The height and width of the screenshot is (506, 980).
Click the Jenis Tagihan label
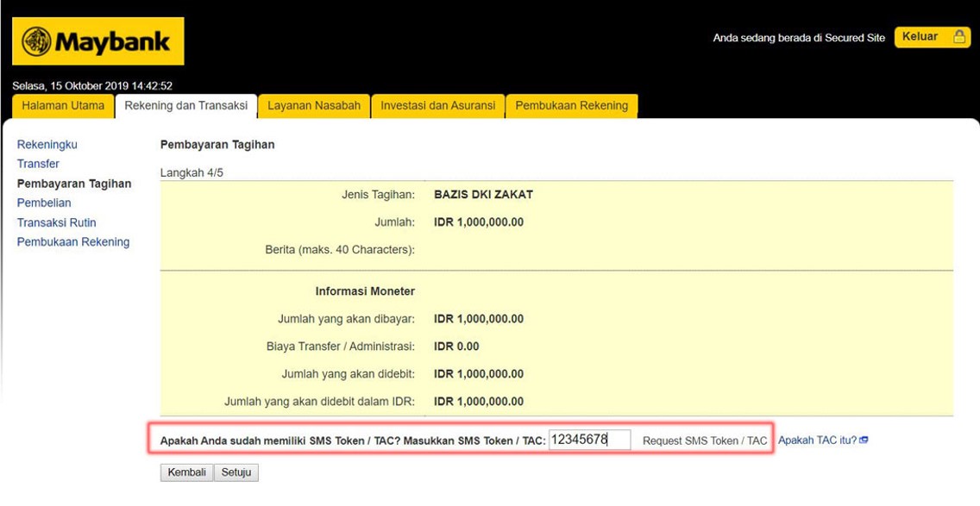click(x=378, y=195)
